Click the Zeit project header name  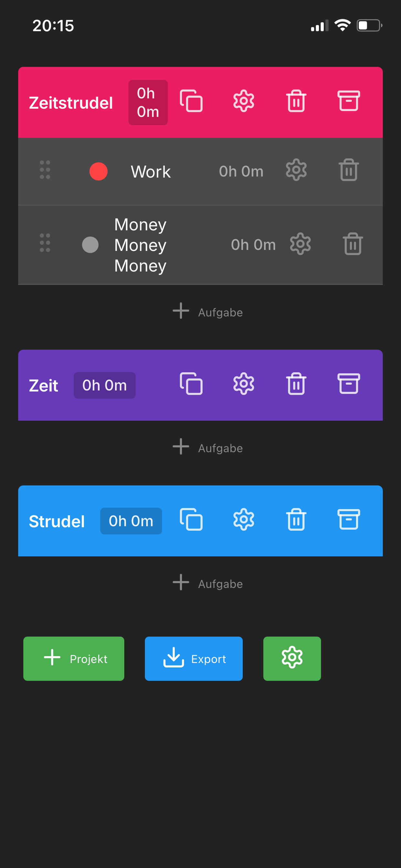[x=44, y=386]
